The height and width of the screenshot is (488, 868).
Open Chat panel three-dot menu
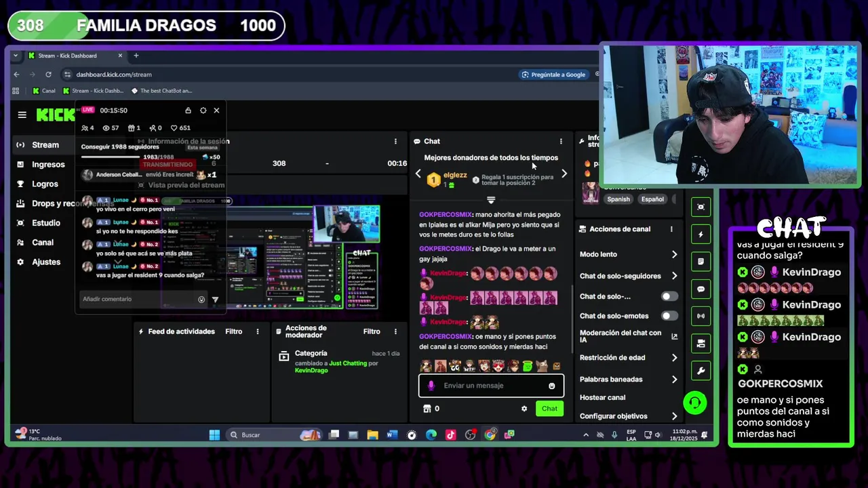pyautogui.click(x=561, y=141)
